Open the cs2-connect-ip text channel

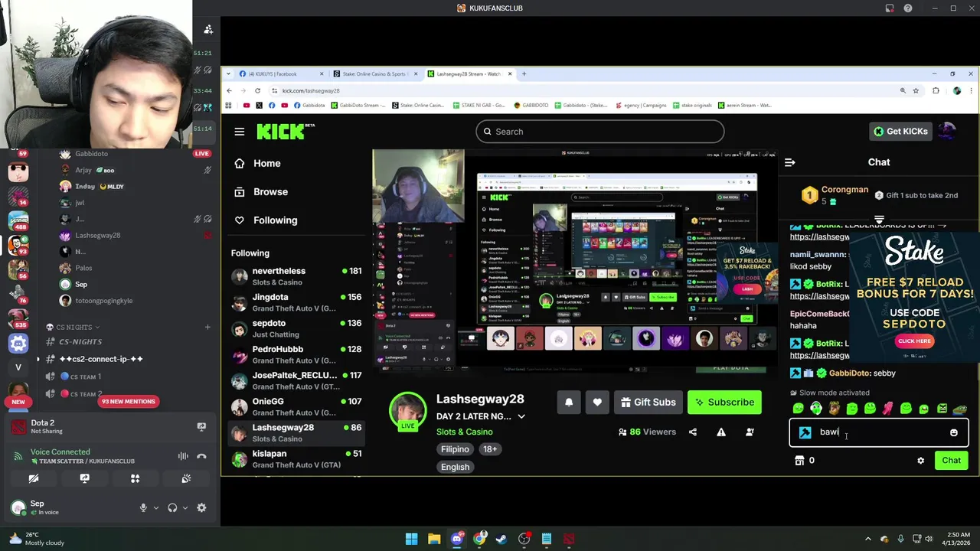[101, 359]
